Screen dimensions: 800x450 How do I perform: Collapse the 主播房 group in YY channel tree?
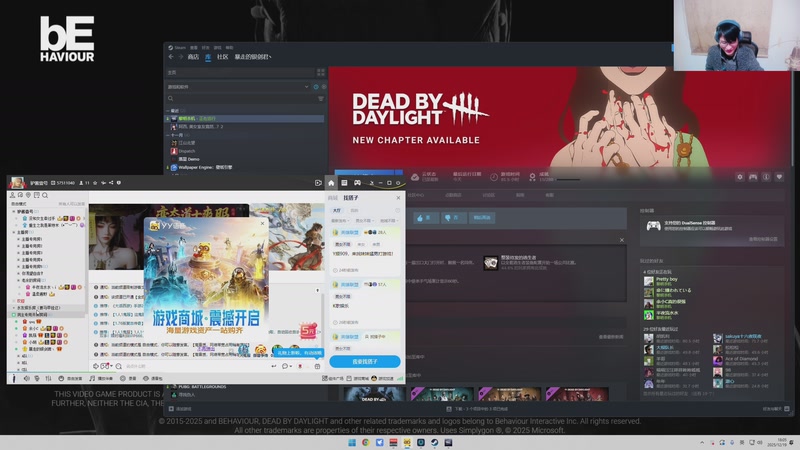14,232
